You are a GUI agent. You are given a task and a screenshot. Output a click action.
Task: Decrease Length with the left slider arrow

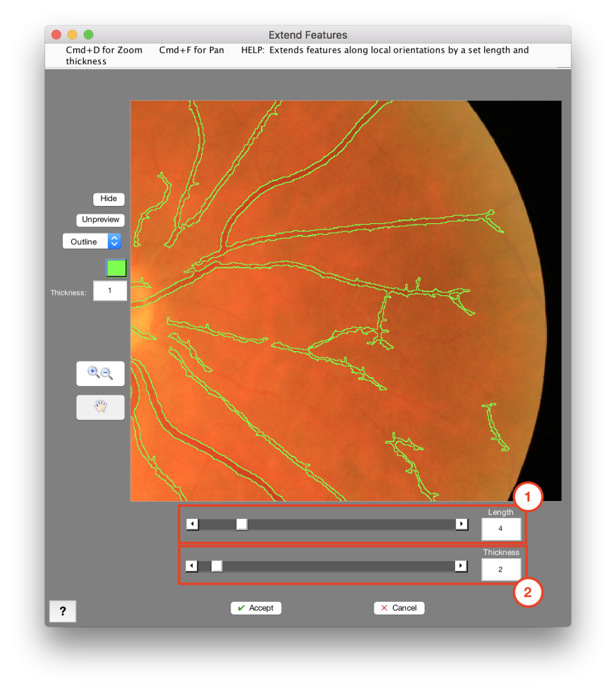click(x=192, y=524)
